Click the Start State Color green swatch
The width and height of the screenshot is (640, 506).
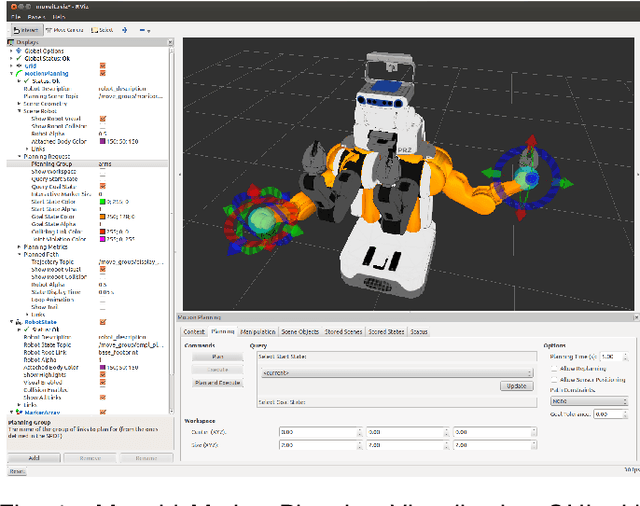coord(103,201)
